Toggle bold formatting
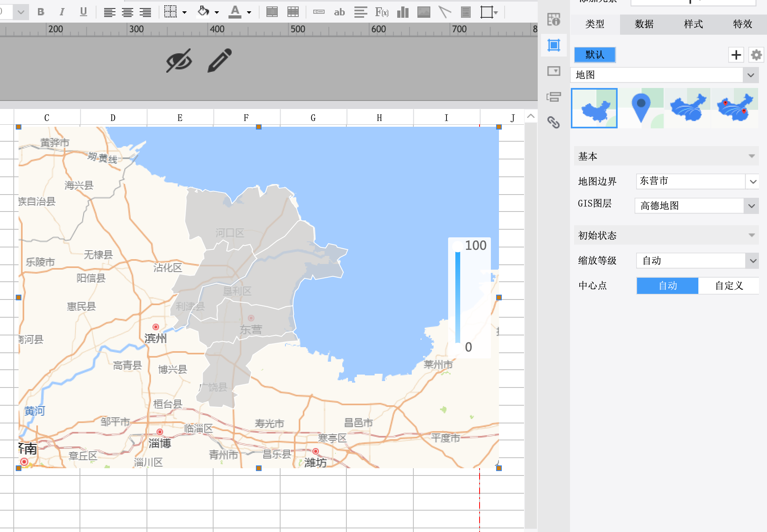The image size is (767, 532). pyautogui.click(x=41, y=12)
